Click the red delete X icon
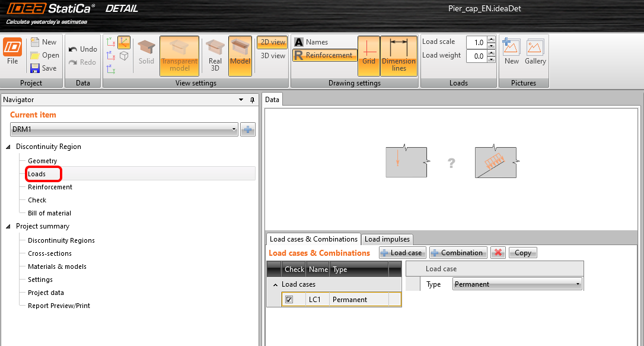The width and height of the screenshot is (644, 346). click(x=498, y=253)
